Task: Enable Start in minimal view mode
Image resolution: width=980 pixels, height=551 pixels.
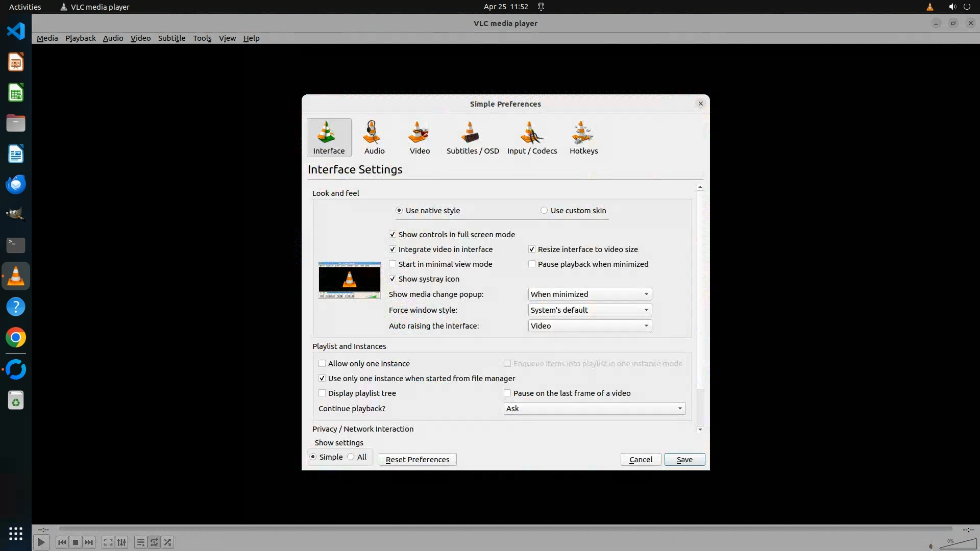Action: (393, 264)
